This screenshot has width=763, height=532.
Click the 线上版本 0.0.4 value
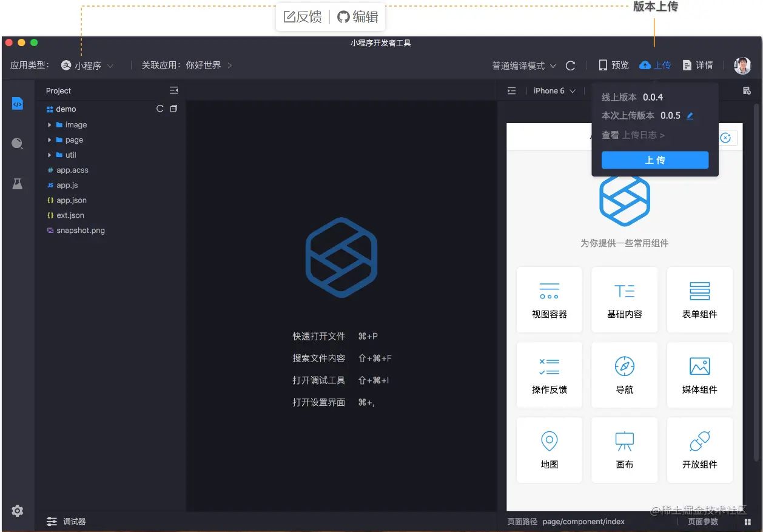coord(653,97)
